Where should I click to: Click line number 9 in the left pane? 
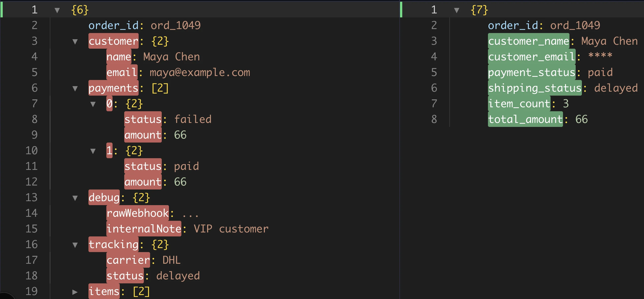click(35, 135)
